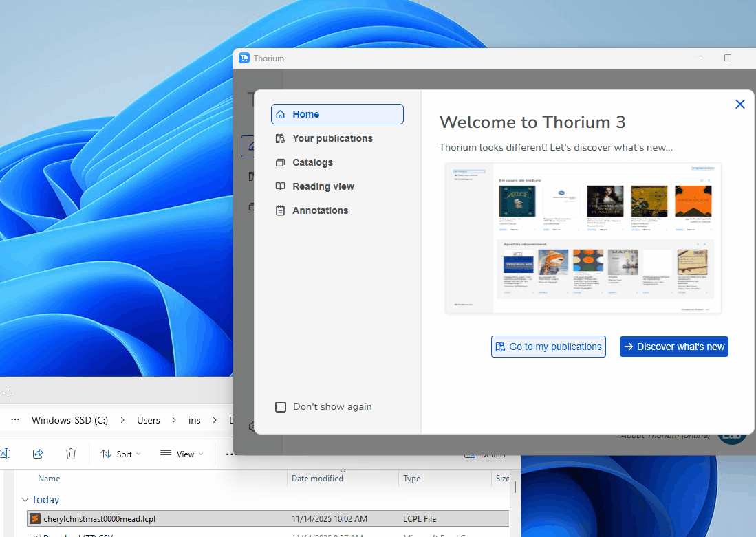Image resolution: width=756 pixels, height=537 pixels.
Task: Enable the Don't show again checkbox
Action: coord(281,407)
